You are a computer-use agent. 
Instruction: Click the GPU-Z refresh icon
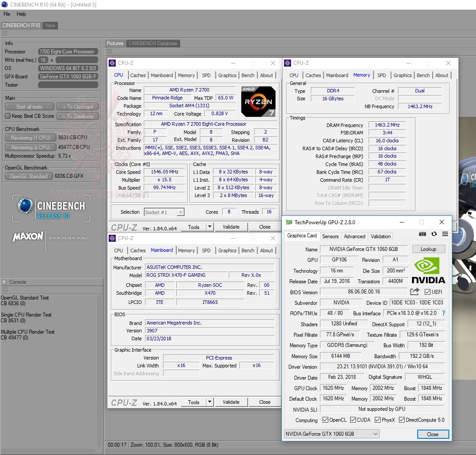[x=434, y=234]
